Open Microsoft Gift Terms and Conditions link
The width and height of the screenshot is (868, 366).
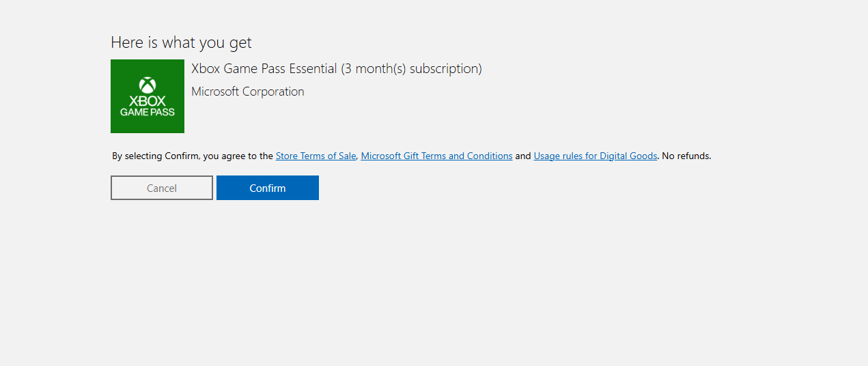(436, 156)
